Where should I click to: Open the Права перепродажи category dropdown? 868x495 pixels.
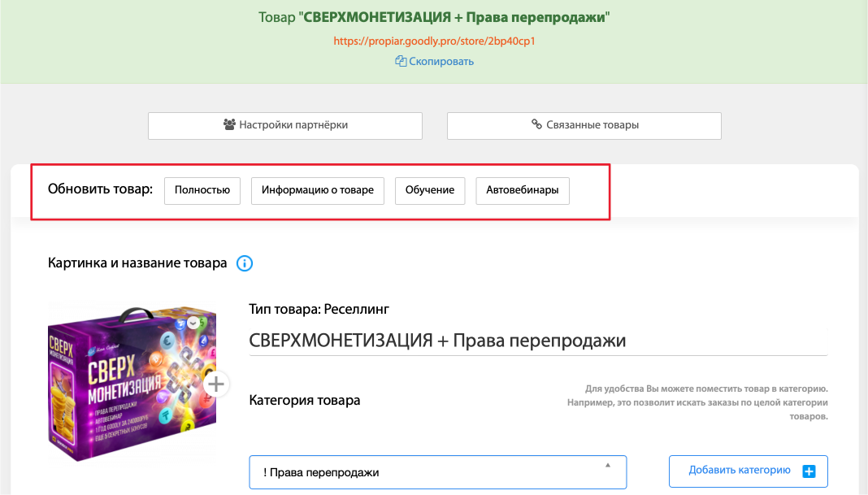438,472
